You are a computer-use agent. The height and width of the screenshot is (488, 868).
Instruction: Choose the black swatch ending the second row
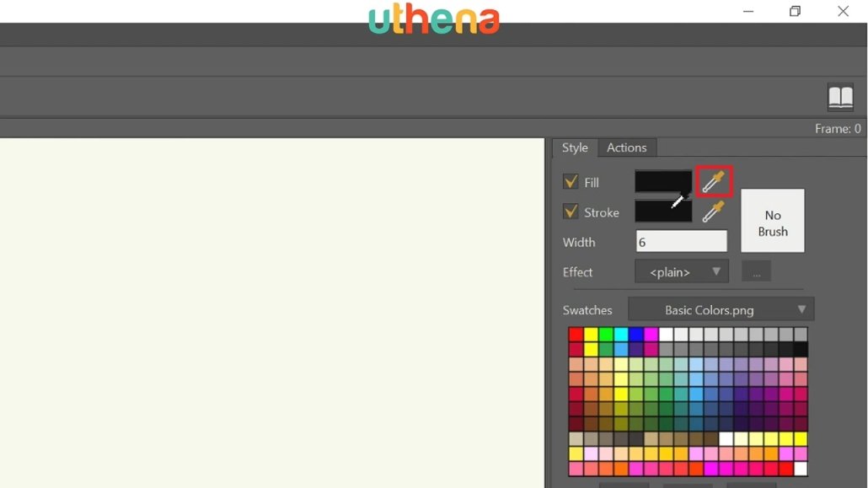coord(801,349)
